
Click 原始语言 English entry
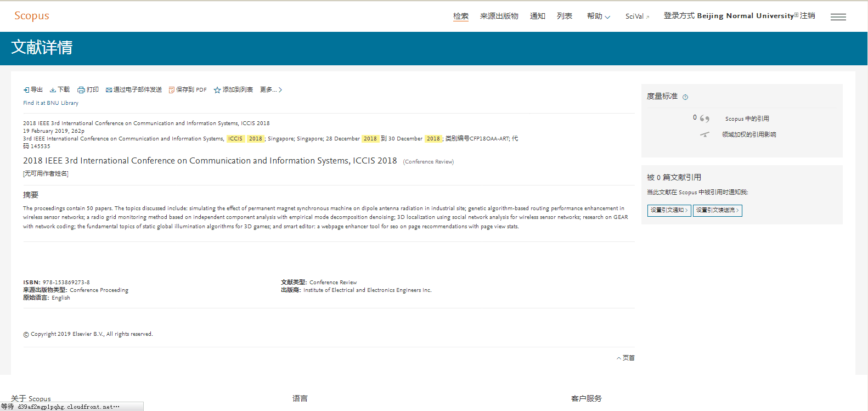coord(47,298)
